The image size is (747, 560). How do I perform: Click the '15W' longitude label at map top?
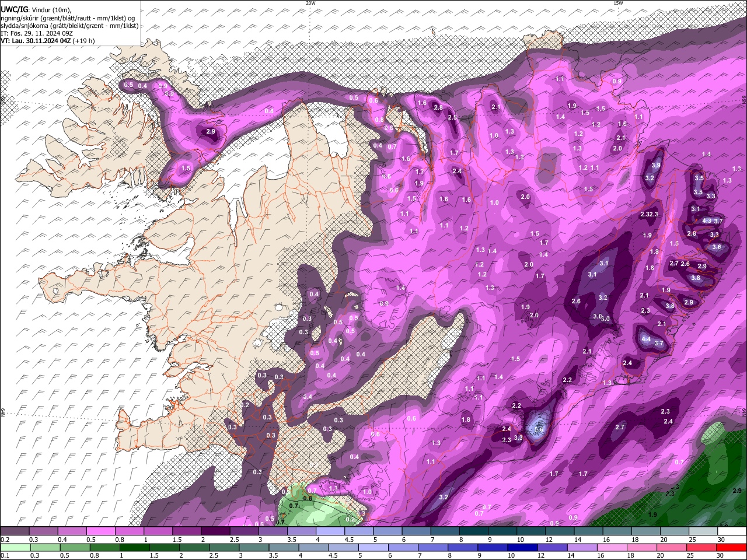coord(618,3)
